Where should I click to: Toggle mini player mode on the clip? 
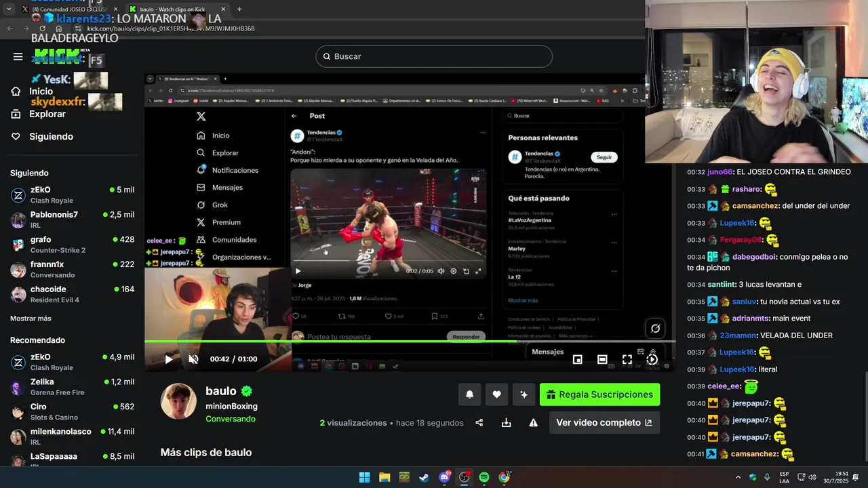pos(578,359)
